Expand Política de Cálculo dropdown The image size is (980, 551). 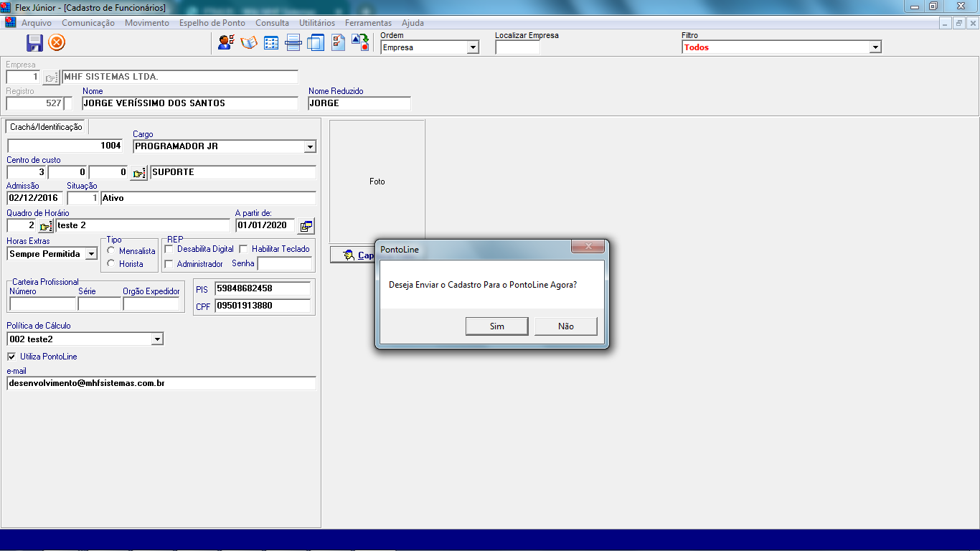[x=158, y=339]
